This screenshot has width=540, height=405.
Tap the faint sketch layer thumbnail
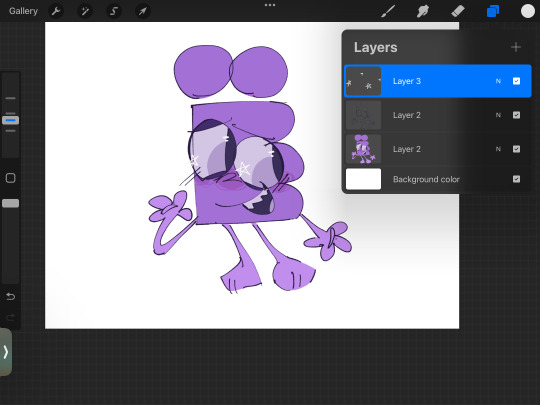(363, 115)
